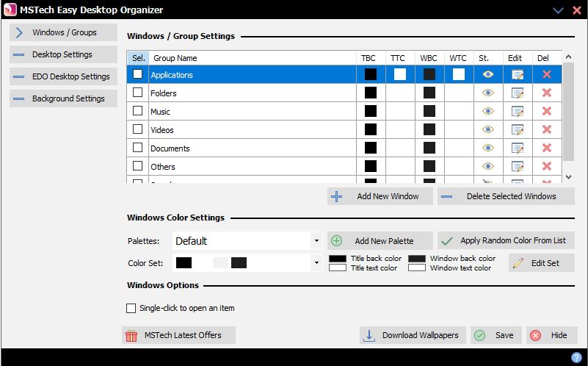Click the title bar down chevron icon

559,10
